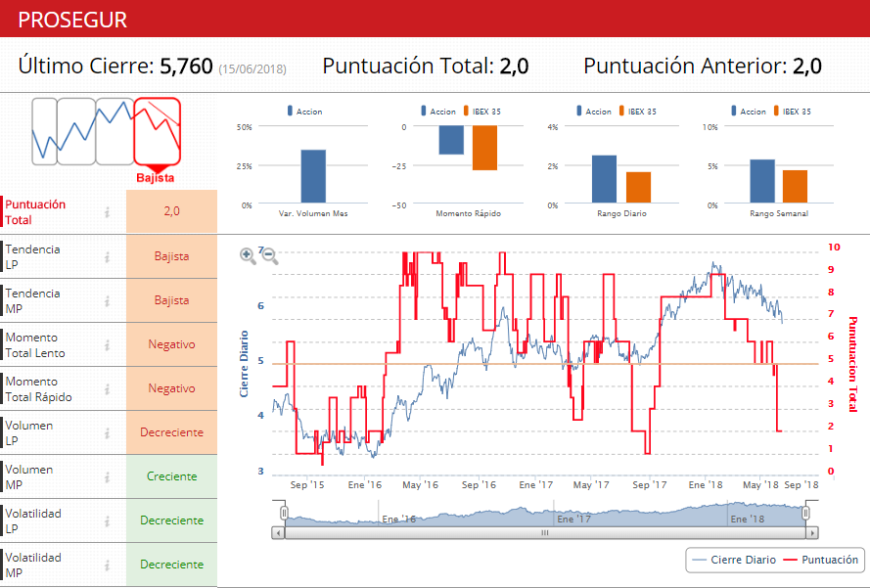Viewport: 870px width, 588px height.
Task: Click the Último Cierre value 5,760
Action: click(186, 66)
